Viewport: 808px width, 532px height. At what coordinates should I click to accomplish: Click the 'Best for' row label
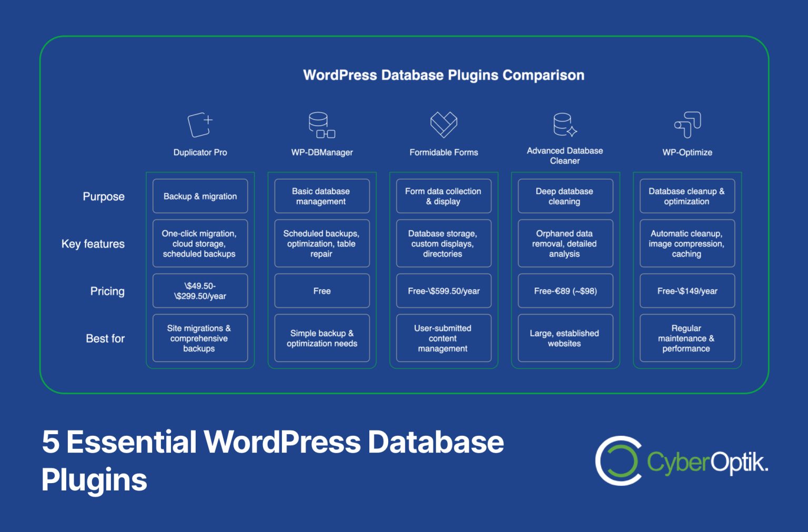point(106,339)
